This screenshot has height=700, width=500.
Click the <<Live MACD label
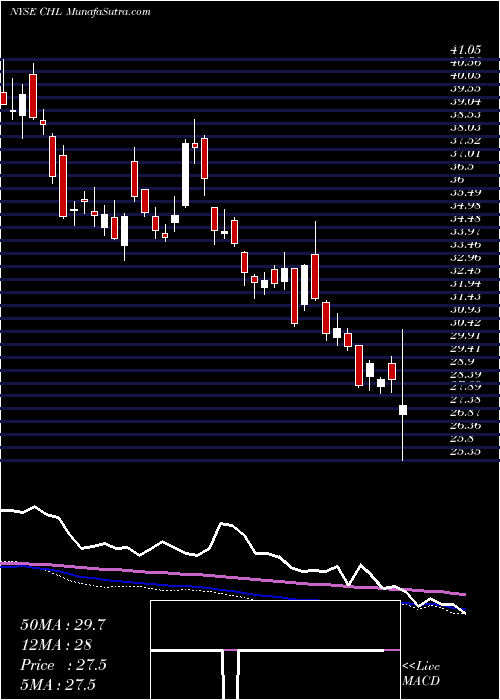coord(421,674)
